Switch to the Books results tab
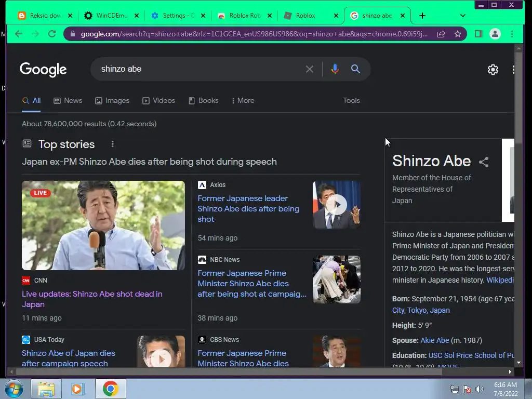 pyautogui.click(x=204, y=100)
